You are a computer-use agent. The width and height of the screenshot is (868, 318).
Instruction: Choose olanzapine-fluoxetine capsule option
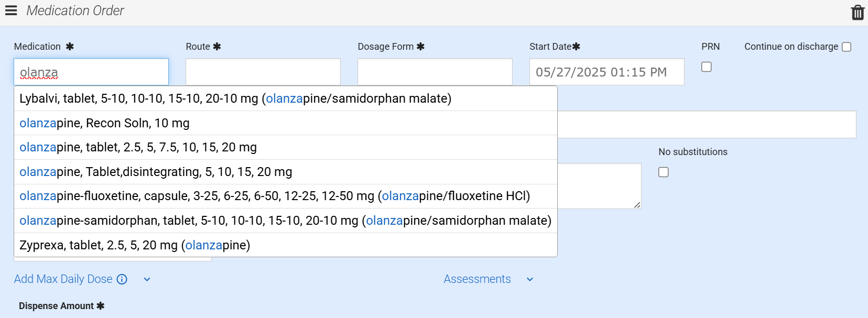tap(275, 196)
